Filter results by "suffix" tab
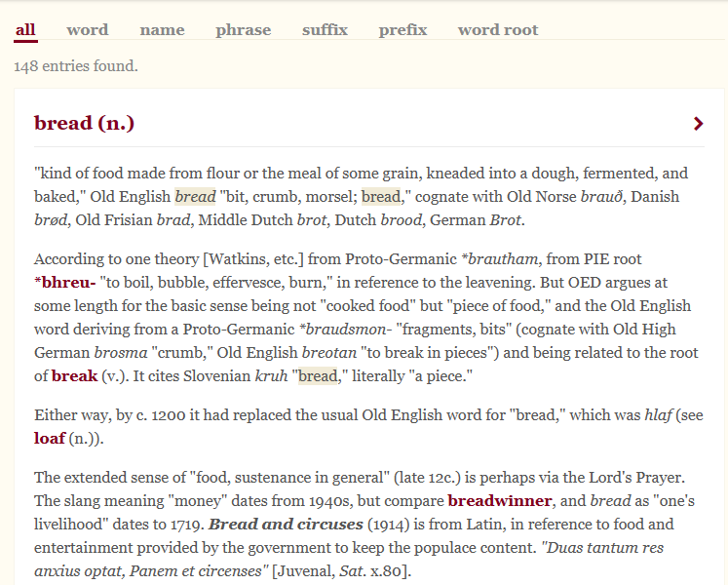The height and width of the screenshot is (585, 728). [x=325, y=30]
